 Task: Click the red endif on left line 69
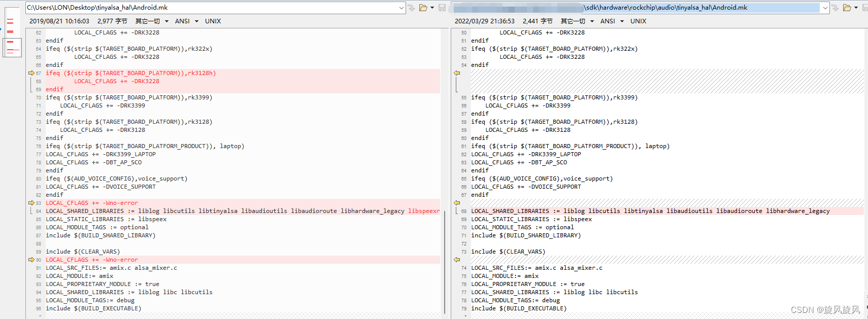pyautogui.click(x=54, y=89)
